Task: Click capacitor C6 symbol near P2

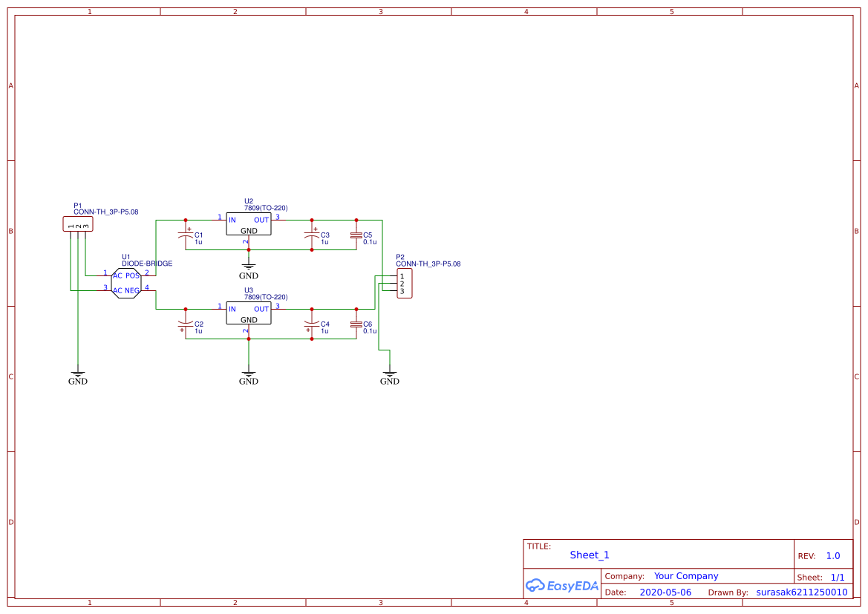Action: pos(357,324)
